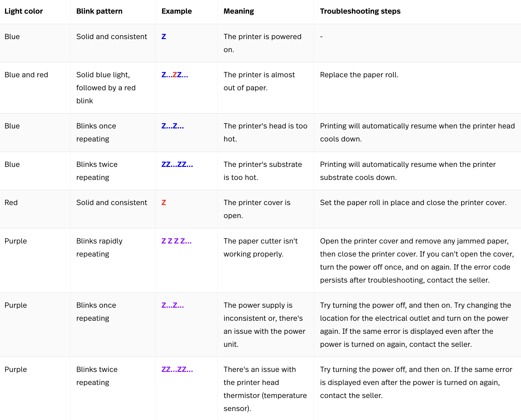Click the blue and red Z...ZZ... example
The width and height of the screenshot is (521, 420).
click(174, 75)
